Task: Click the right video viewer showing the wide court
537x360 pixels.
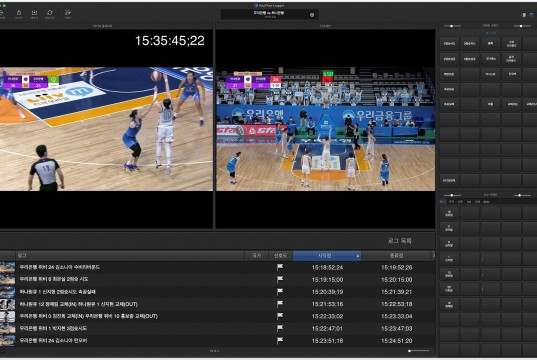Action: click(x=325, y=129)
